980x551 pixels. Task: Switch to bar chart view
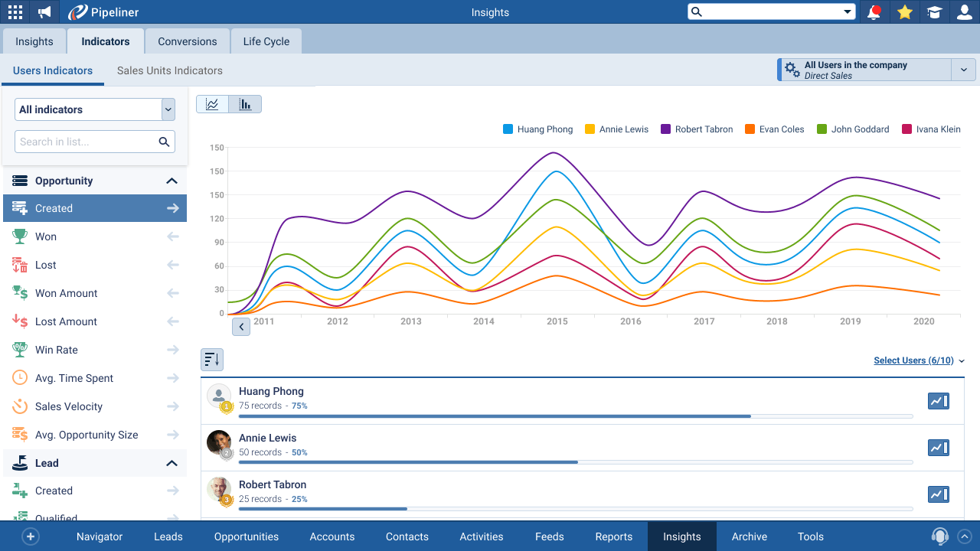pyautogui.click(x=245, y=104)
